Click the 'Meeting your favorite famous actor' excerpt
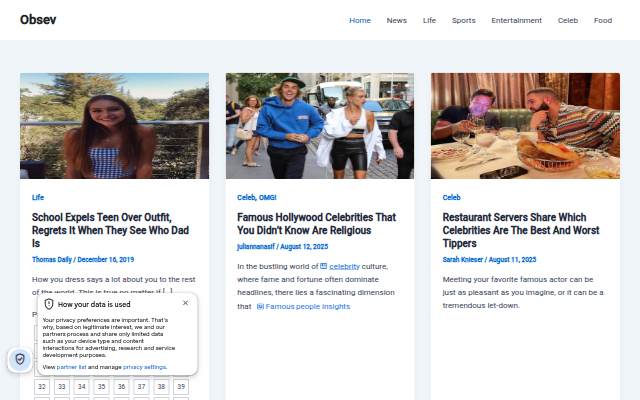Viewport: 640px width, 400px height. pyautogui.click(x=523, y=293)
